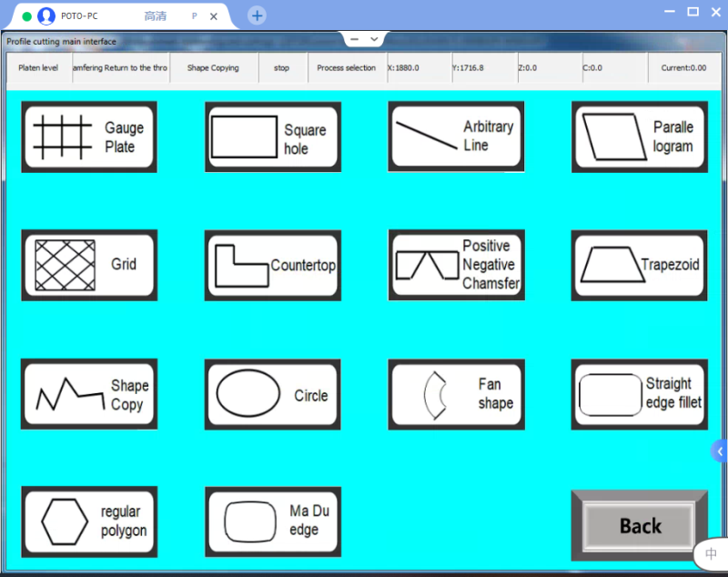This screenshot has height=577, width=728.
Task: Click Platen level in the toolbar
Action: coord(38,68)
